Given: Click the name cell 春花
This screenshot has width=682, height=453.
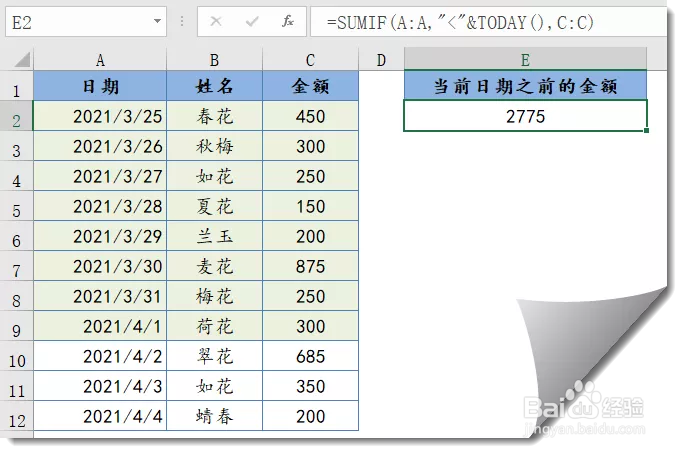Looking at the screenshot, I should [214, 116].
